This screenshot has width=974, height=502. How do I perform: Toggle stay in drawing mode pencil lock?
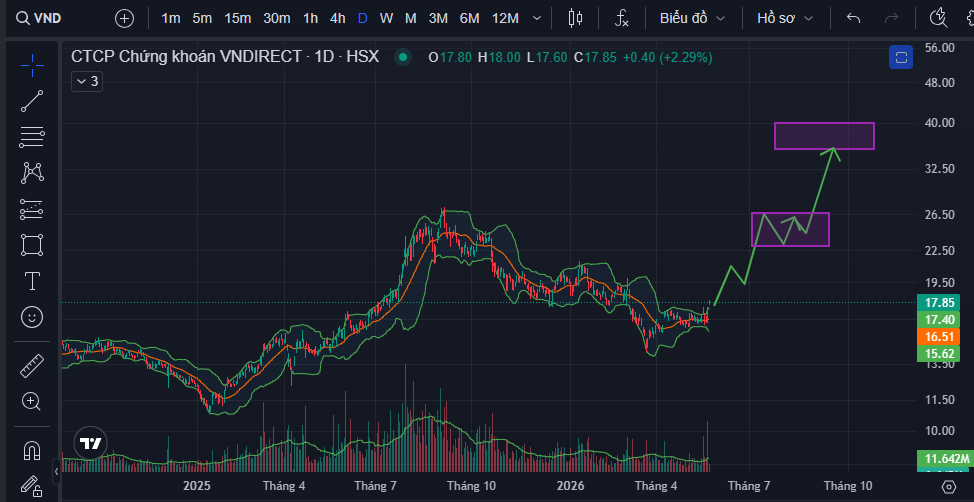[32, 485]
